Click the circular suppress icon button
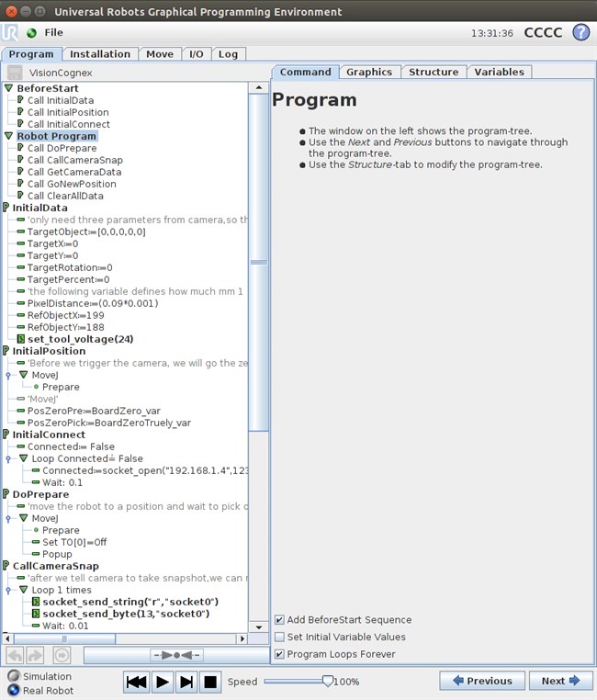 62,655
